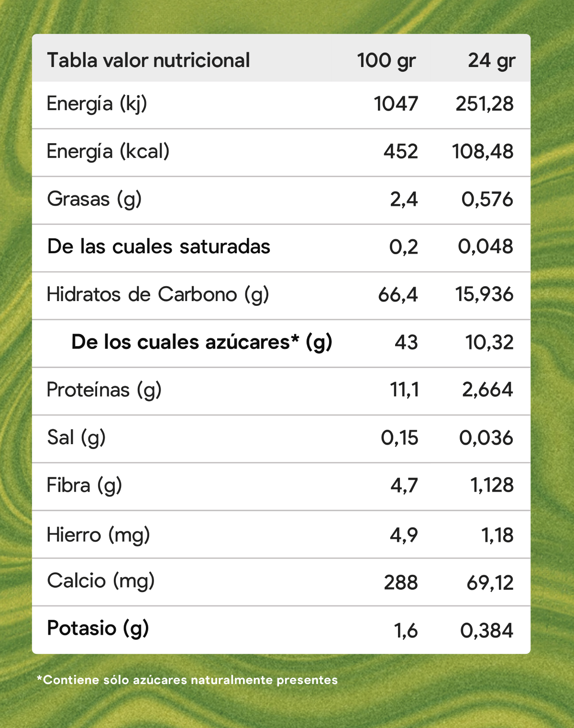Click the "Hierro (mg)" row label

tap(98, 535)
